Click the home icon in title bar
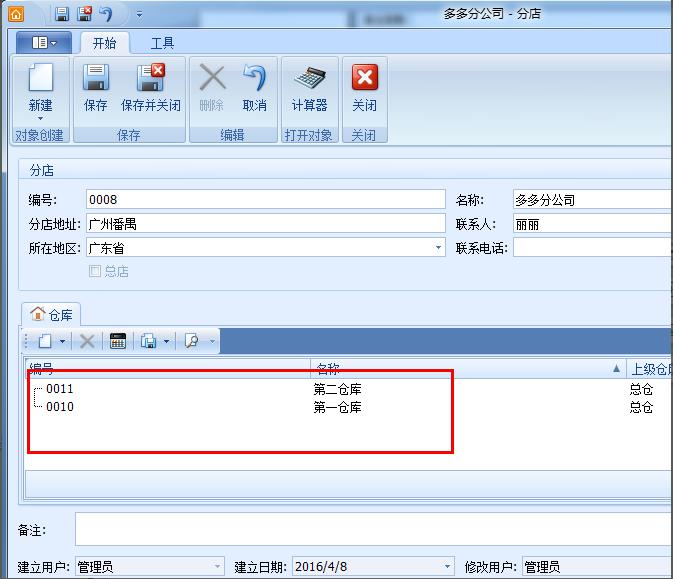The width and height of the screenshot is (673, 579). tap(15, 14)
